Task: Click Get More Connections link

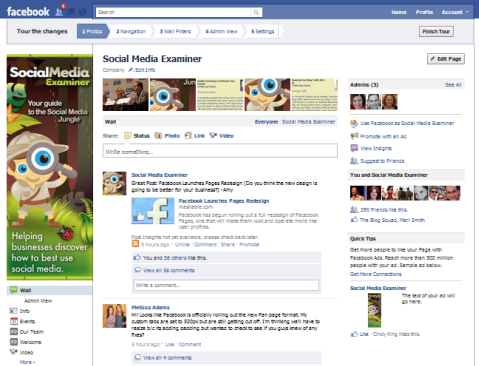Action: 376,274
